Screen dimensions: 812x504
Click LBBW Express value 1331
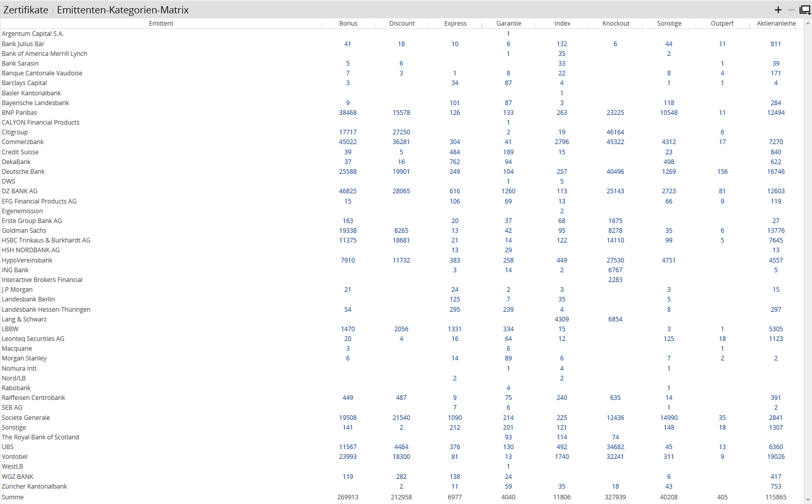[455, 329]
